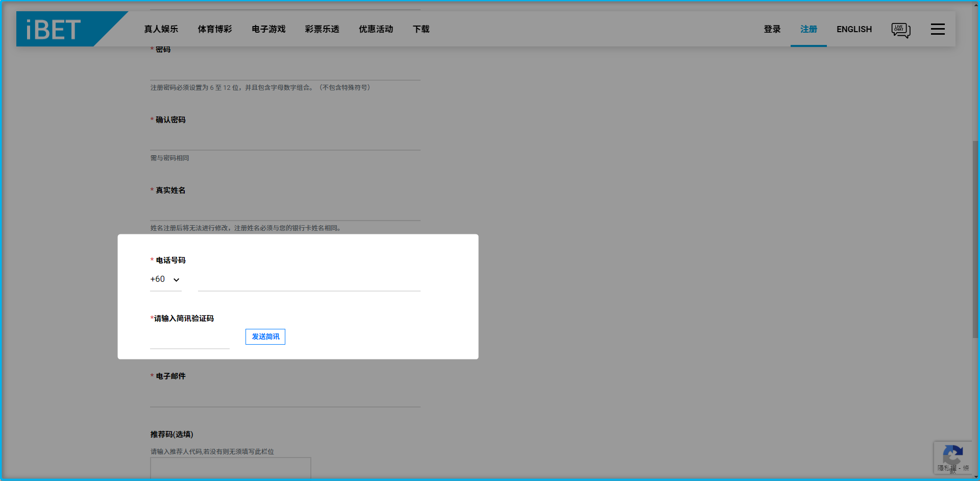Switch language to ENGLISH

[854, 29]
